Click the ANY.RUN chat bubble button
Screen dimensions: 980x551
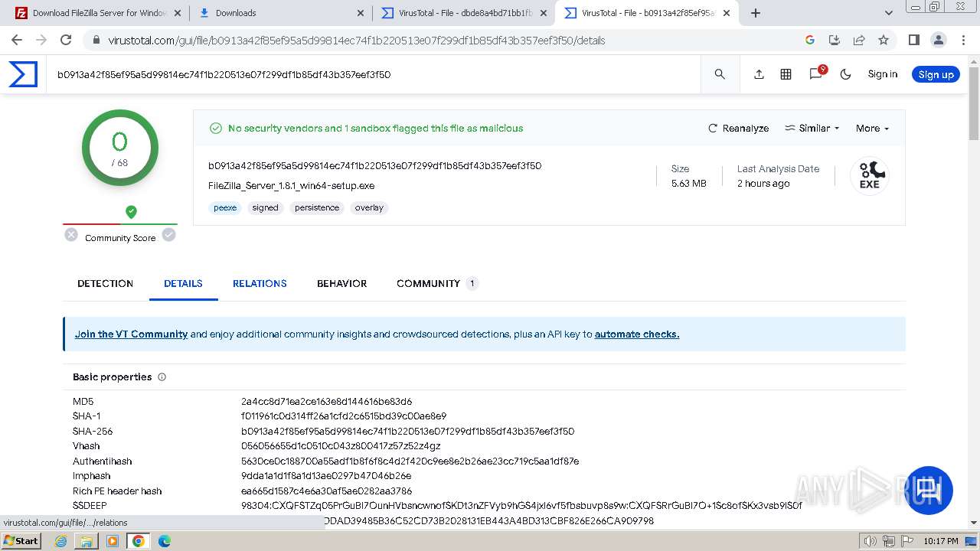[x=929, y=491]
